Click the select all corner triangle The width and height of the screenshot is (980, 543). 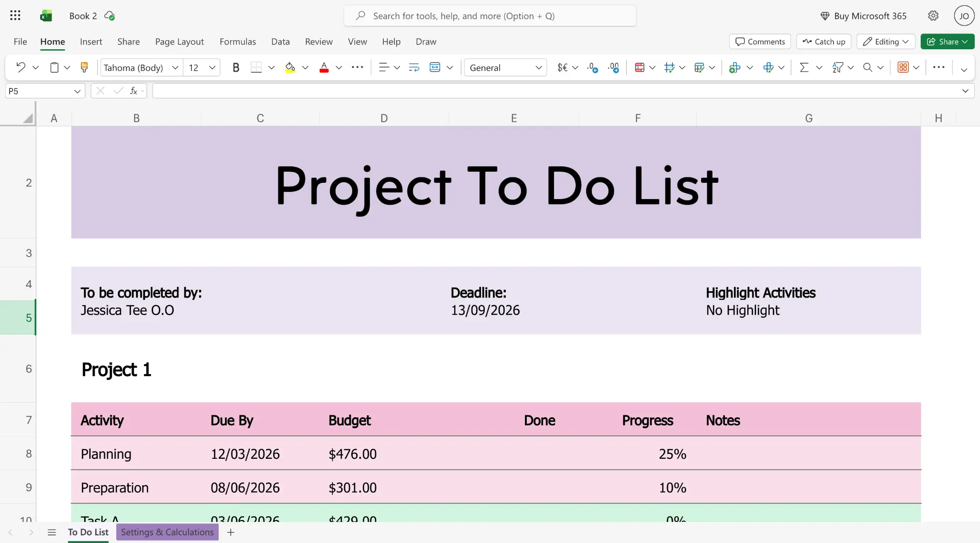[x=28, y=118]
